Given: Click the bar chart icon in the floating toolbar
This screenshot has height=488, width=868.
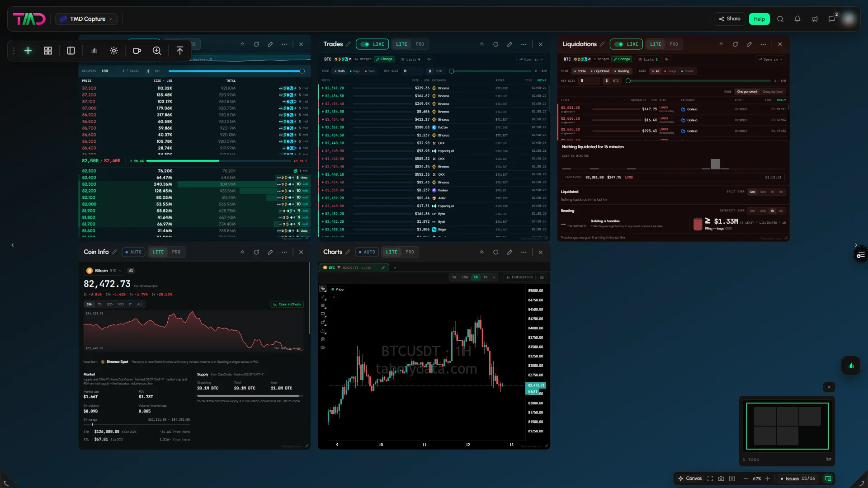Looking at the screenshot, I should pos(94,51).
